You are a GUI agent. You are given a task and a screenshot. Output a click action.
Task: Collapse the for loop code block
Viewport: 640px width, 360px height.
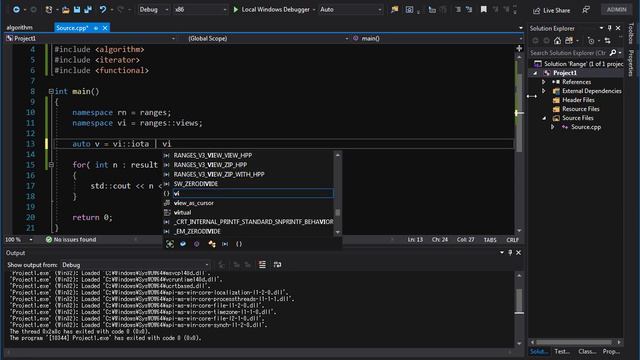pos(51,164)
